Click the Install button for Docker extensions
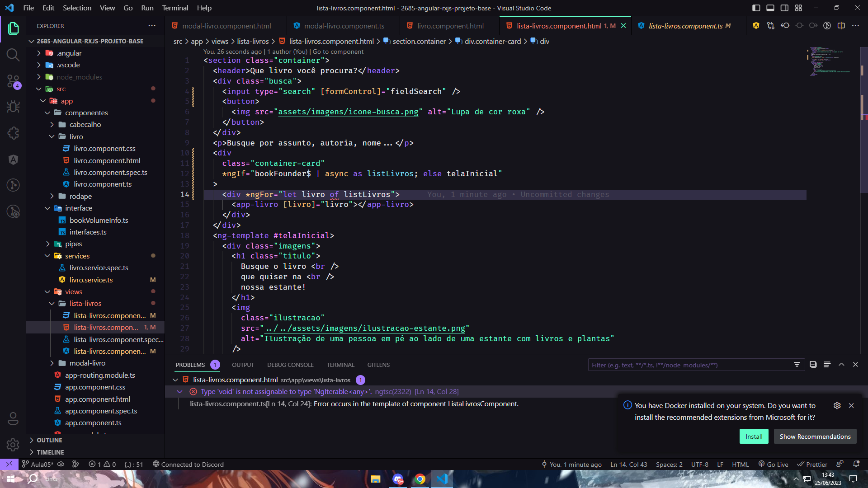Image resolution: width=868 pixels, height=488 pixels. click(x=754, y=436)
